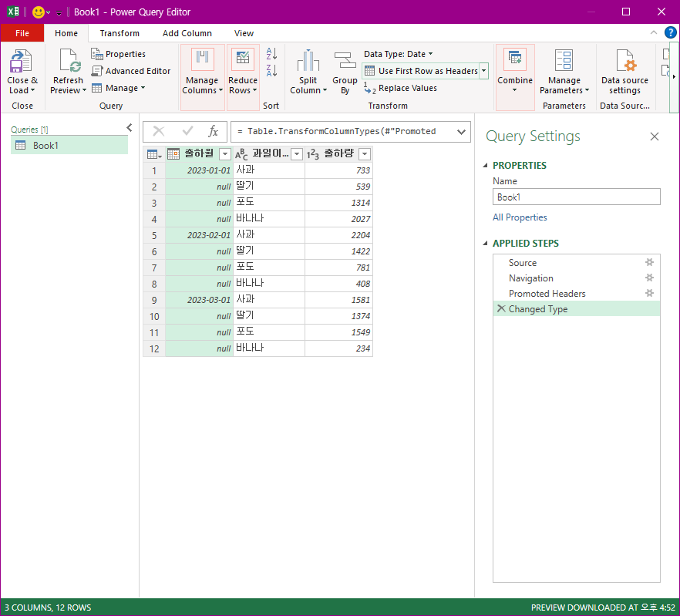Image resolution: width=680 pixels, height=616 pixels.
Task: Open Data source settings
Action: point(625,72)
